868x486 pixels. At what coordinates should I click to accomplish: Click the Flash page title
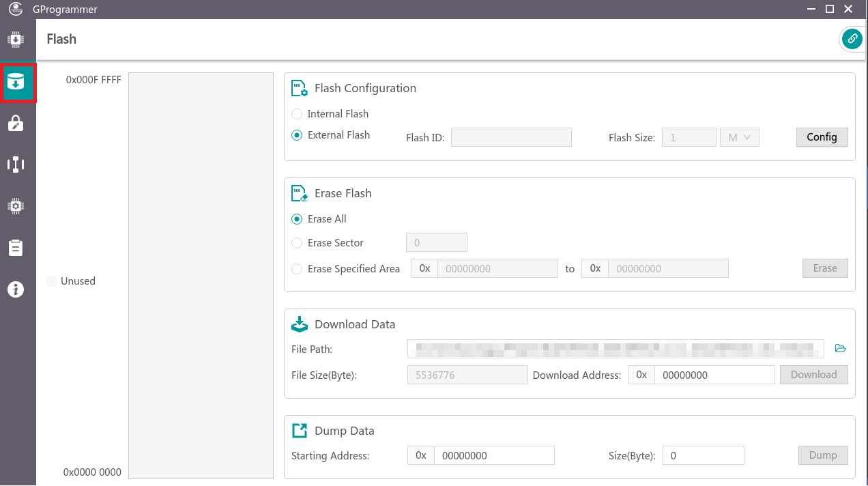coord(61,39)
